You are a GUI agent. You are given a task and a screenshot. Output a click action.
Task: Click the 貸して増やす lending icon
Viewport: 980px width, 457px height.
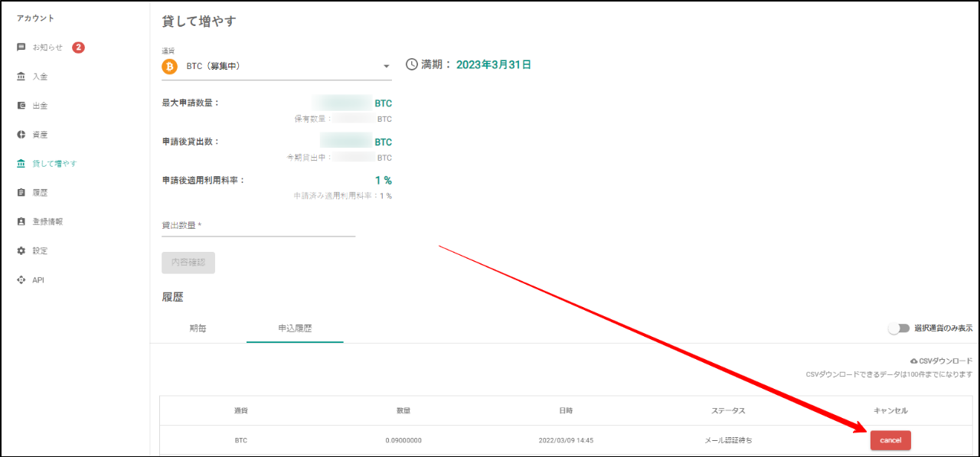coord(21,164)
